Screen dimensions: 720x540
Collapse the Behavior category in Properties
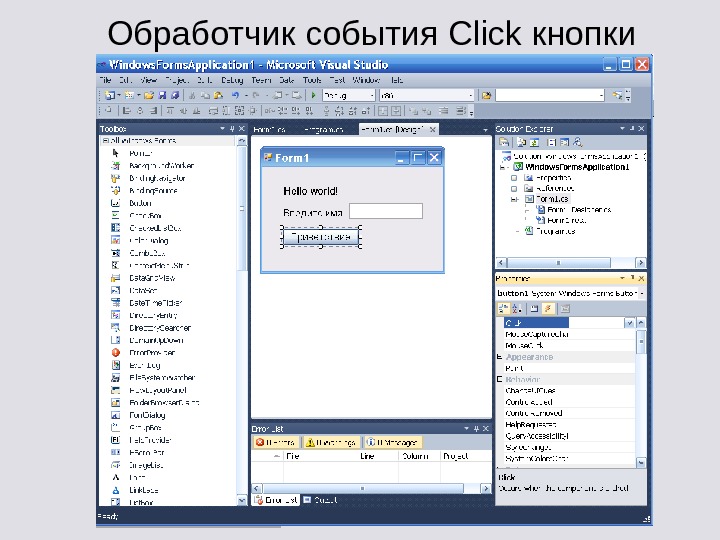click(x=500, y=379)
